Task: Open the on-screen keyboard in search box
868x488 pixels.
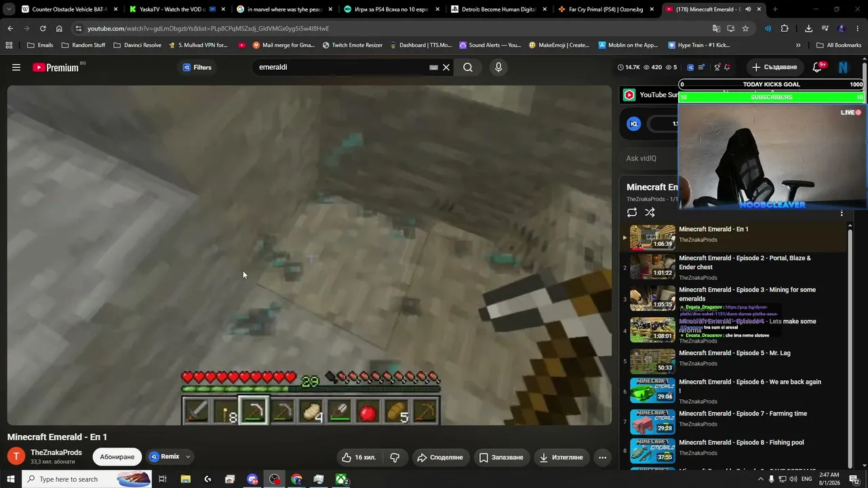Action: tap(433, 68)
